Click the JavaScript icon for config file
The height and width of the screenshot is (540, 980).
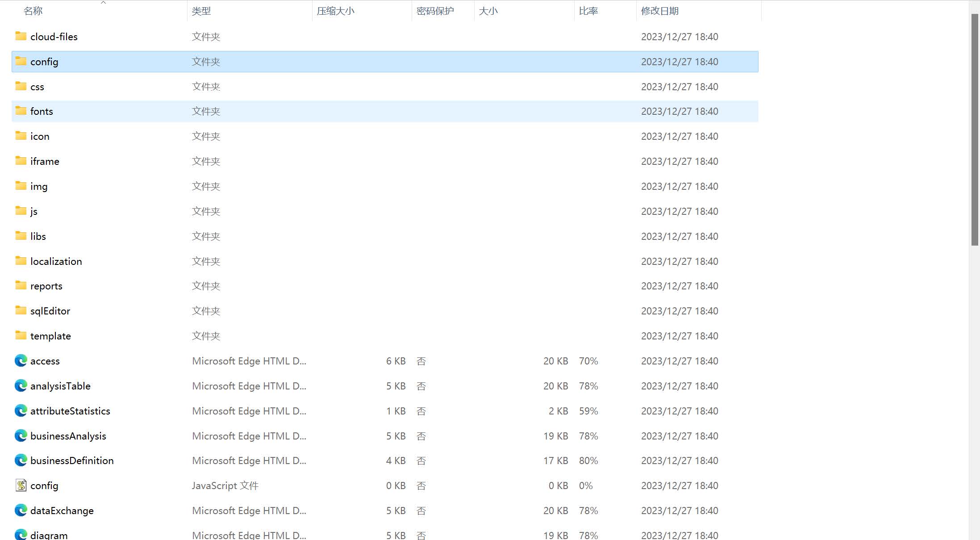21,485
